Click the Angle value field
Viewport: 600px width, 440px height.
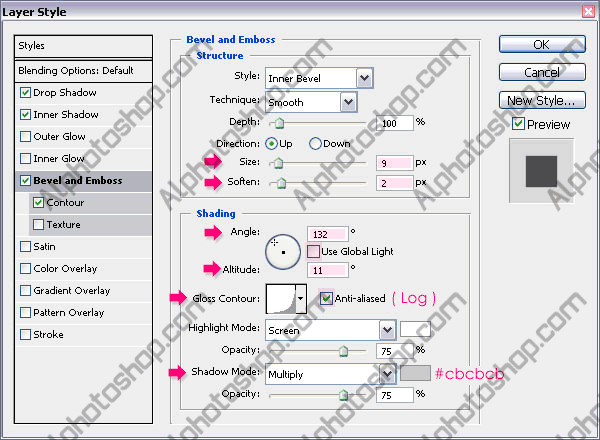(328, 234)
